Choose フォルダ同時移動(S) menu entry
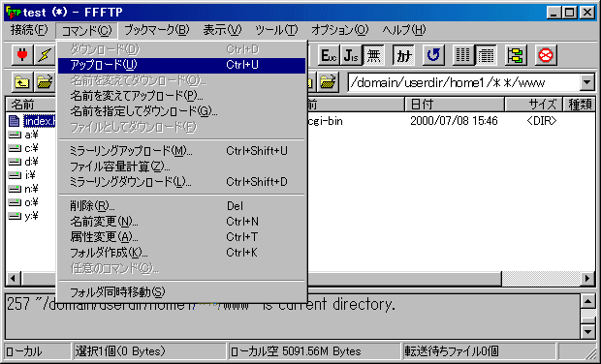The width and height of the screenshot is (601, 364). click(181, 292)
